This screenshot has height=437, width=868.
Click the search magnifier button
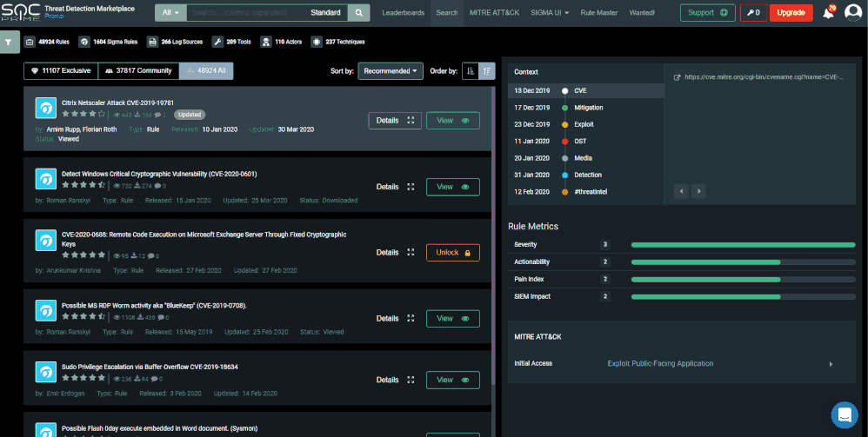click(x=359, y=13)
